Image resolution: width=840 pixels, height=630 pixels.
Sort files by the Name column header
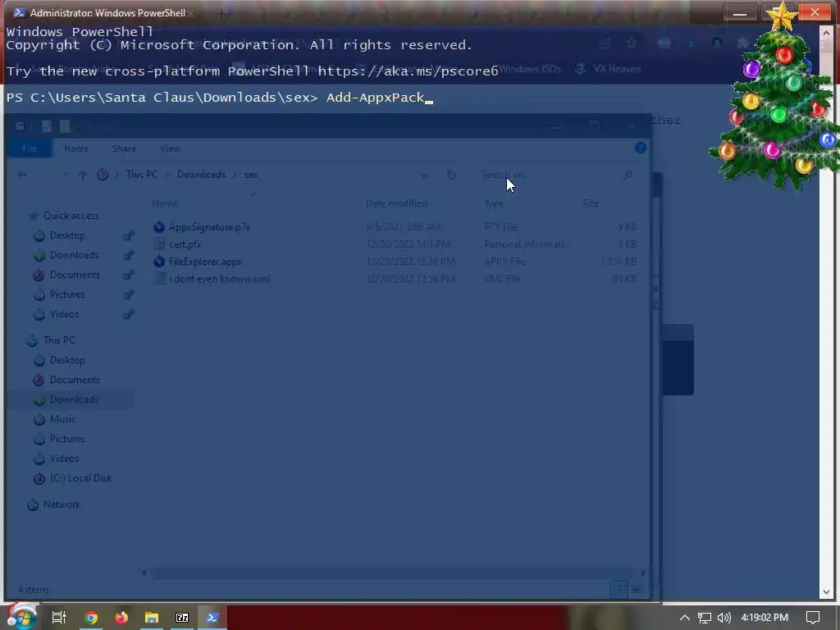point(165,203)
